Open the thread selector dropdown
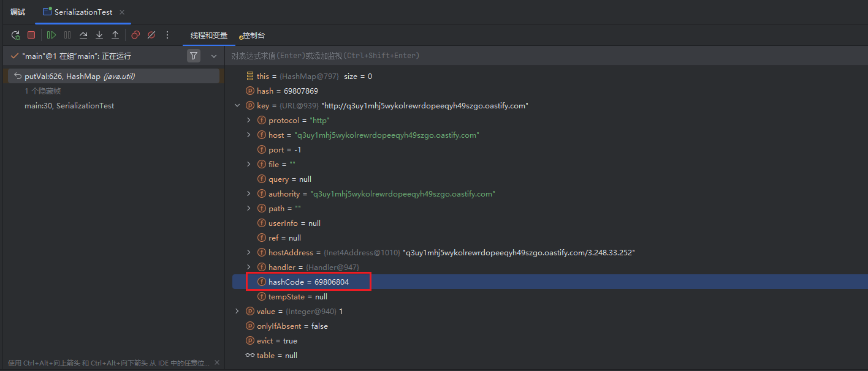 tap(214, 56)
